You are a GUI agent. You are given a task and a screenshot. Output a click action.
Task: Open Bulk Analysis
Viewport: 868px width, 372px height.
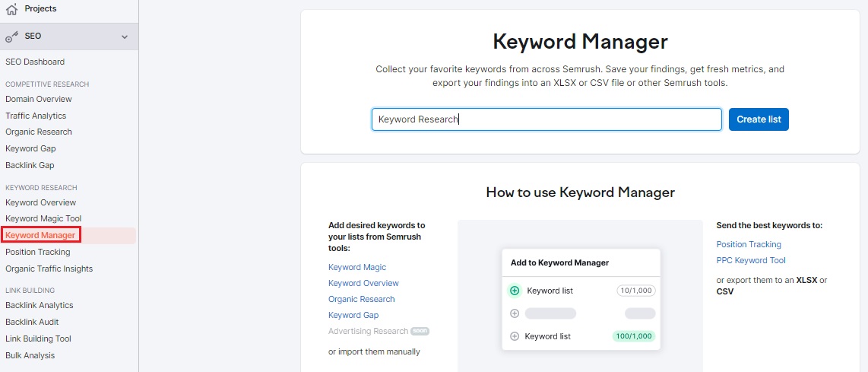pos(30,355)
